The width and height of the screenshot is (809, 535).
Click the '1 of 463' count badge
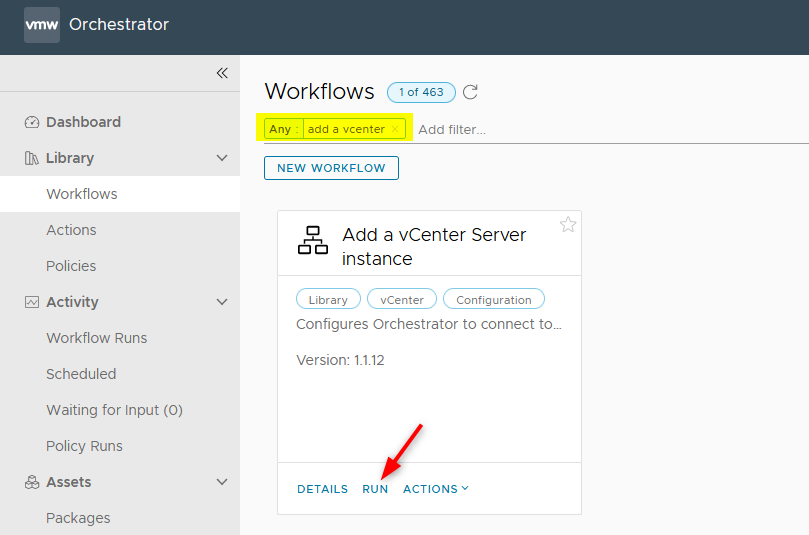tap(421, 92)
